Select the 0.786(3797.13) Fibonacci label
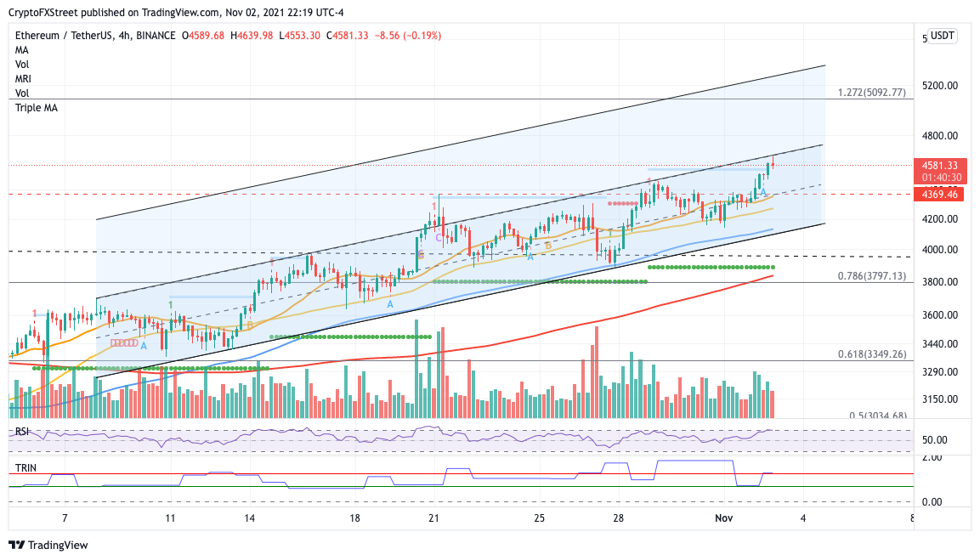The width and height of the screenshot is (980, 560). [872, 275]
